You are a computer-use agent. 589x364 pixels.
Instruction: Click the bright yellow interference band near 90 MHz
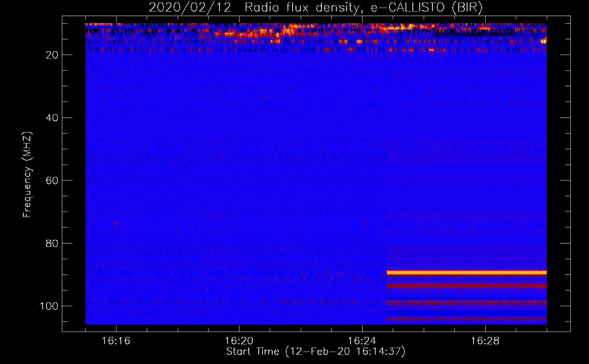pyautogui.click(x=466, y=272)
